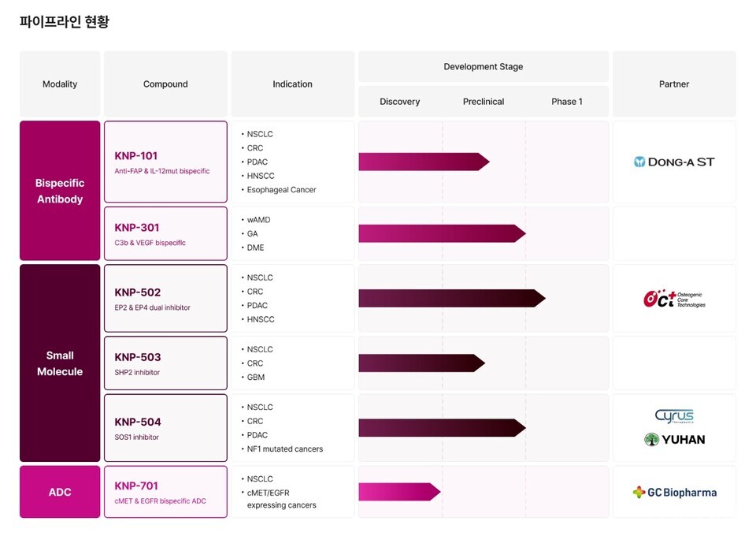756x536 pixels.
Task: Open the KNP-701 bispecific ADC card
Action: coord(165,492)
